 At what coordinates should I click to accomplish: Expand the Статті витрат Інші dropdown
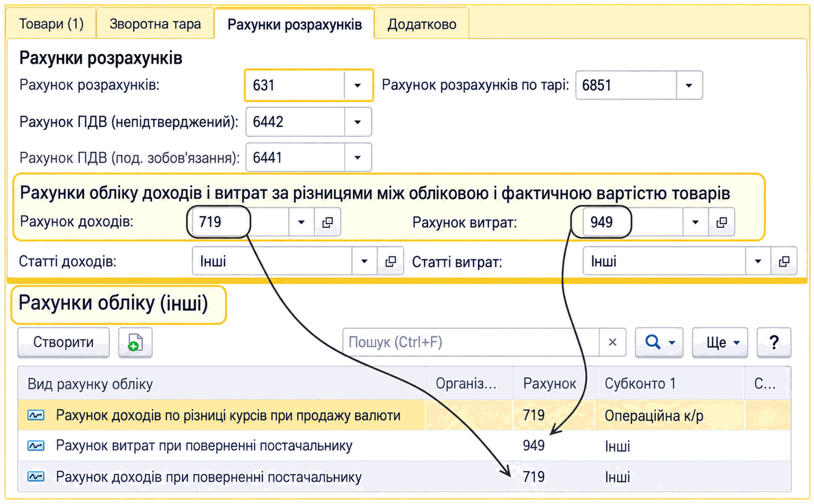click(758, 261)
